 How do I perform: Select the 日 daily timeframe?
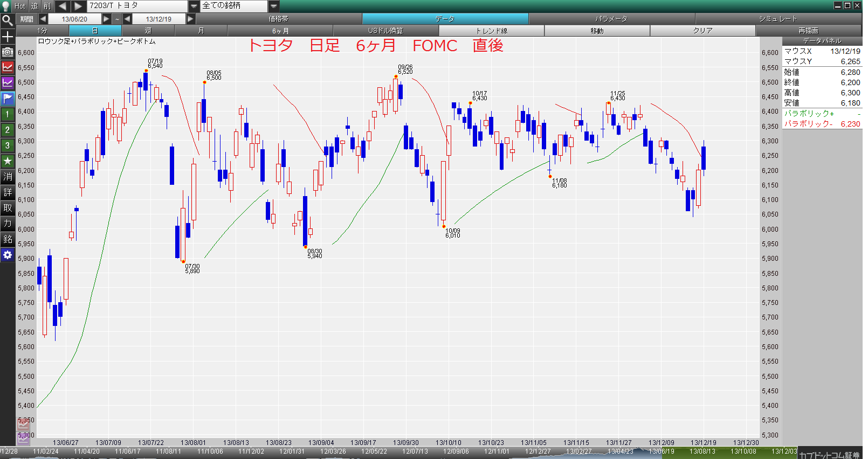click(x=95, y=31)
